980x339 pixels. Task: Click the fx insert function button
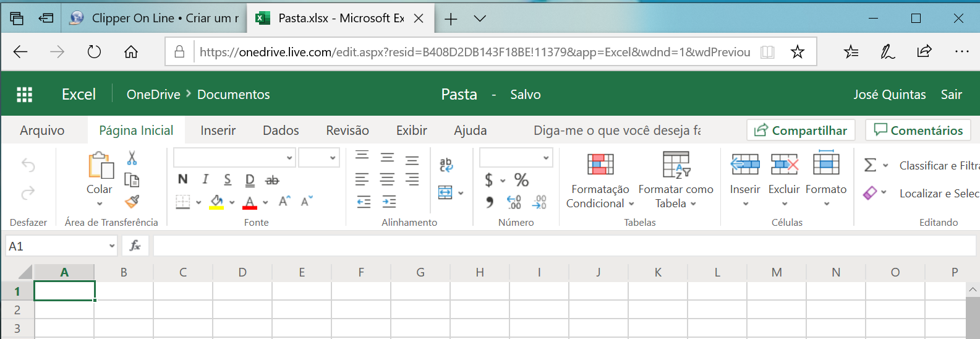135,246
